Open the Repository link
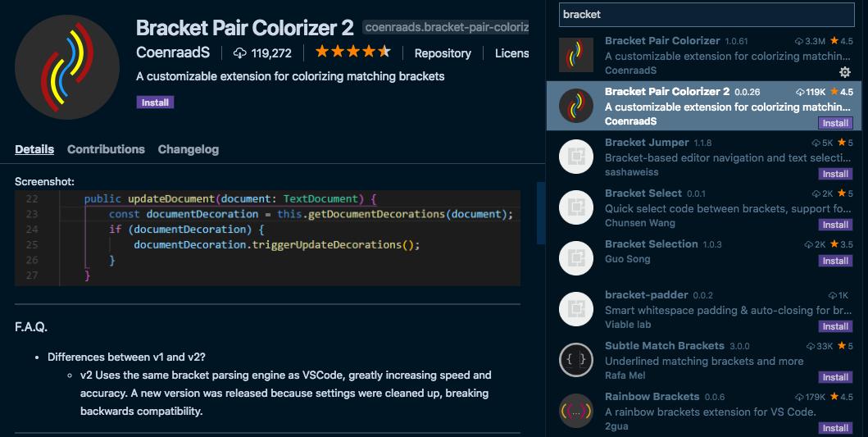Screen dimensions: 868x437 443,53
